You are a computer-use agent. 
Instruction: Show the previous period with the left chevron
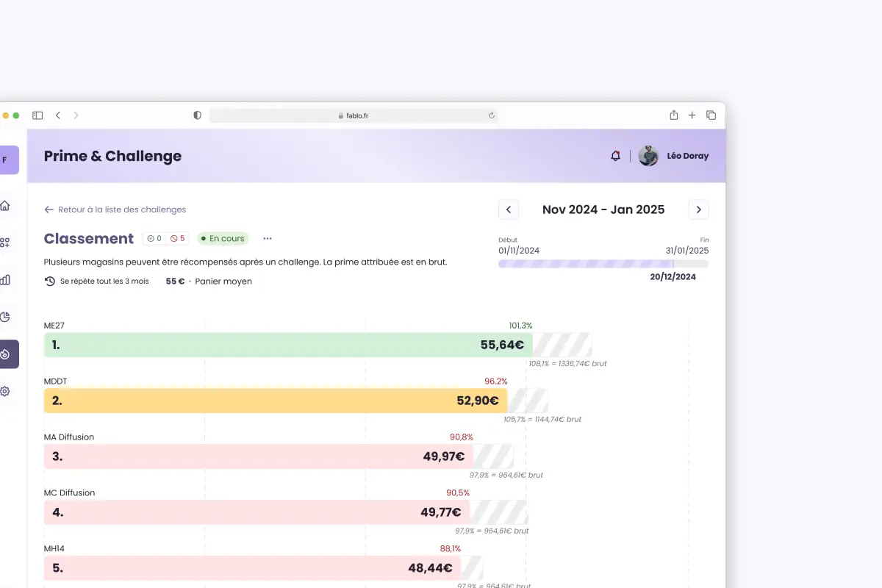click(509, 209)
